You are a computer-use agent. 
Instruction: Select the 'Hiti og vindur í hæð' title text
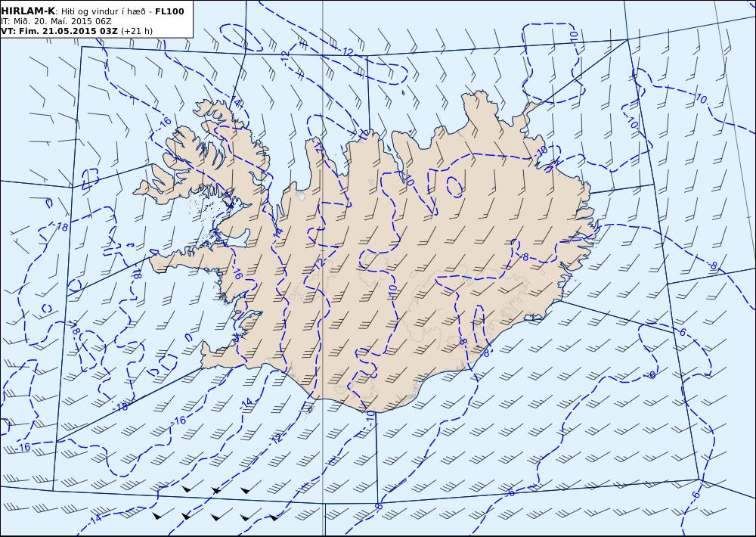[104, 11]
